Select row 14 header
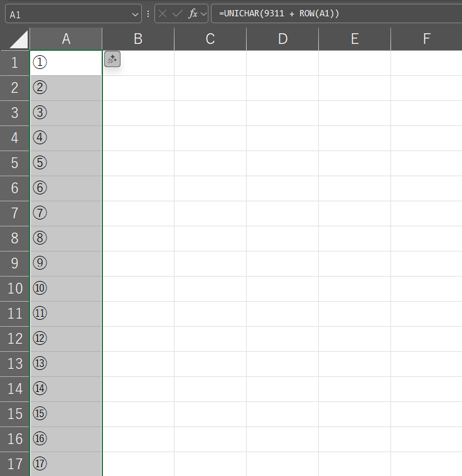The height and width of the screenshot is (476, 462). click(14, 389)
